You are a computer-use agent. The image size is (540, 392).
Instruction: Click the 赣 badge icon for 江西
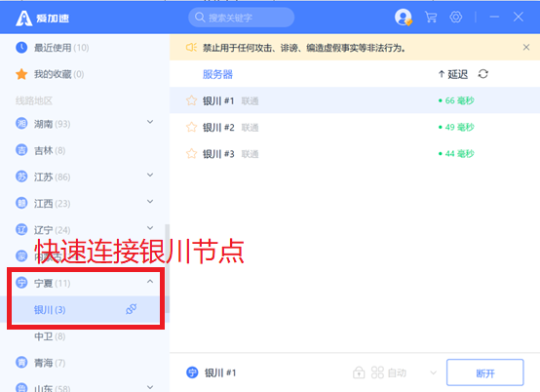click(x=21, y=203)
